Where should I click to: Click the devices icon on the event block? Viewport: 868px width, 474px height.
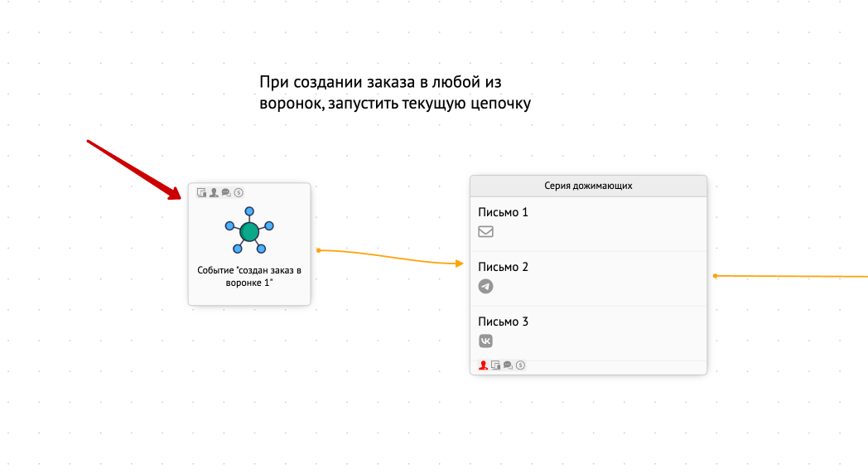coord(201,193)
